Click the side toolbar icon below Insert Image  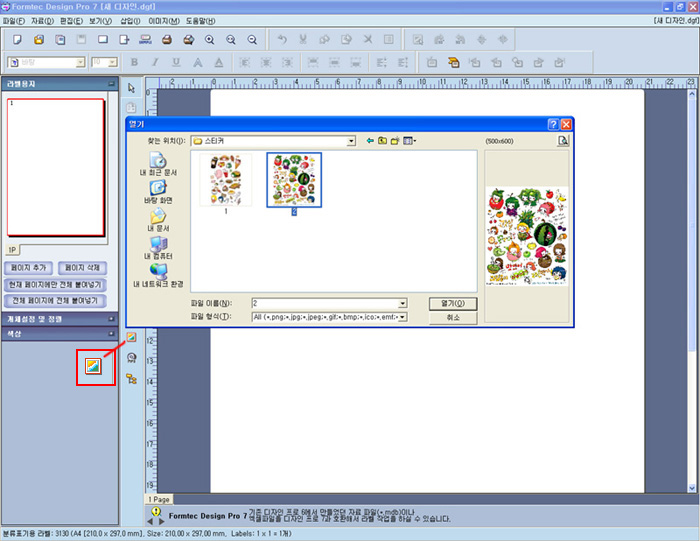(131, 358)
